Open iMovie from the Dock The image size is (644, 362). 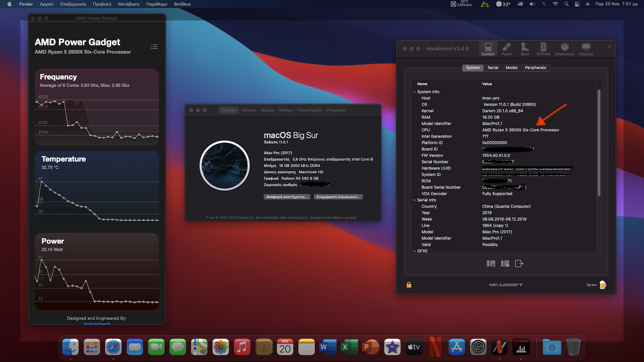click(x=392, y=346)
